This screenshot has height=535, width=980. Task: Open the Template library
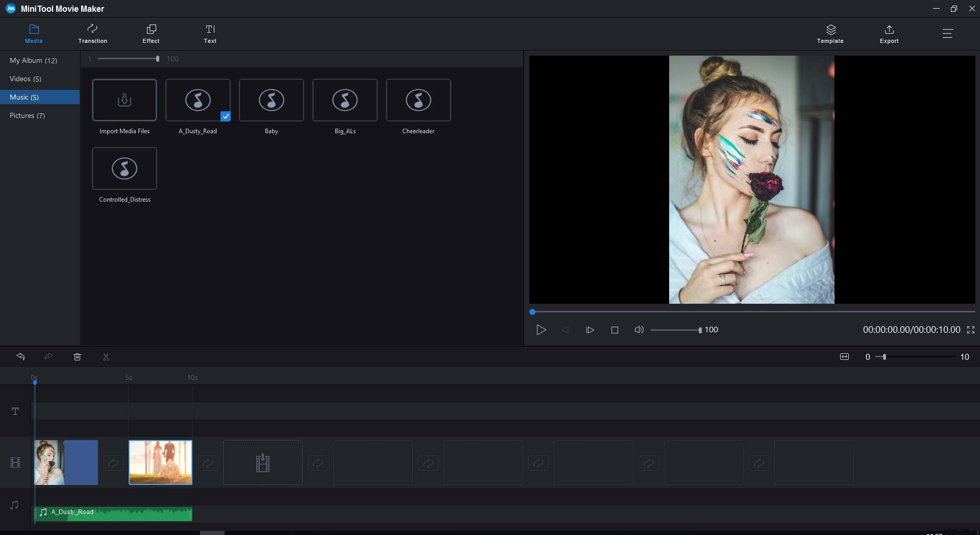829,33
